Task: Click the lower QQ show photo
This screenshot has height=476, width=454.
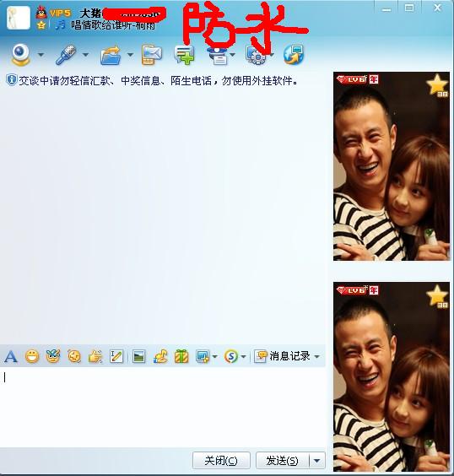Action: 392,376
